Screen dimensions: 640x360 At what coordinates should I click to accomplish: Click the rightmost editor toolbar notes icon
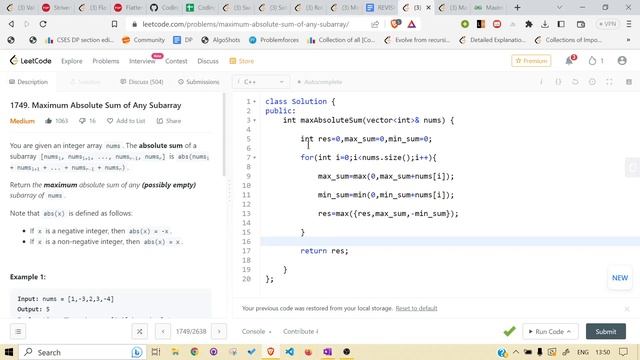tap(629, 82)
